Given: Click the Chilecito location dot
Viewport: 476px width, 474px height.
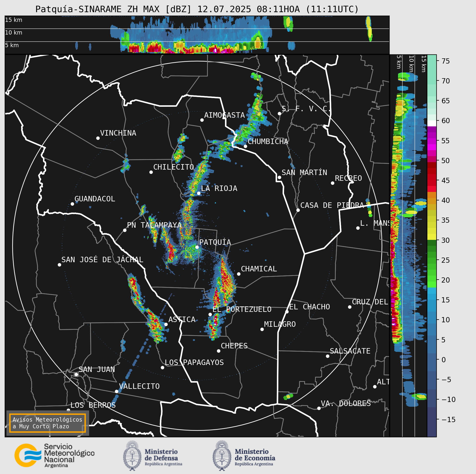Looking at the screenshot, I should [x=151, y=172].
